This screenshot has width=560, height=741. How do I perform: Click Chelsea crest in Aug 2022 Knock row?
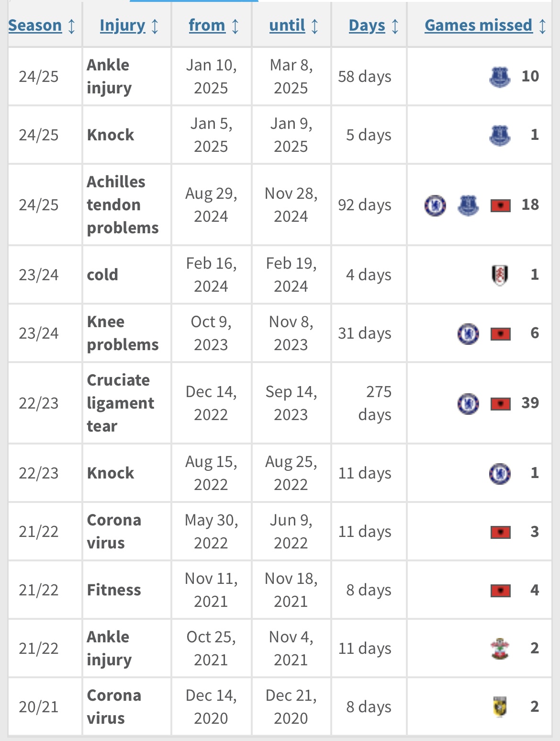click(500, 473)
